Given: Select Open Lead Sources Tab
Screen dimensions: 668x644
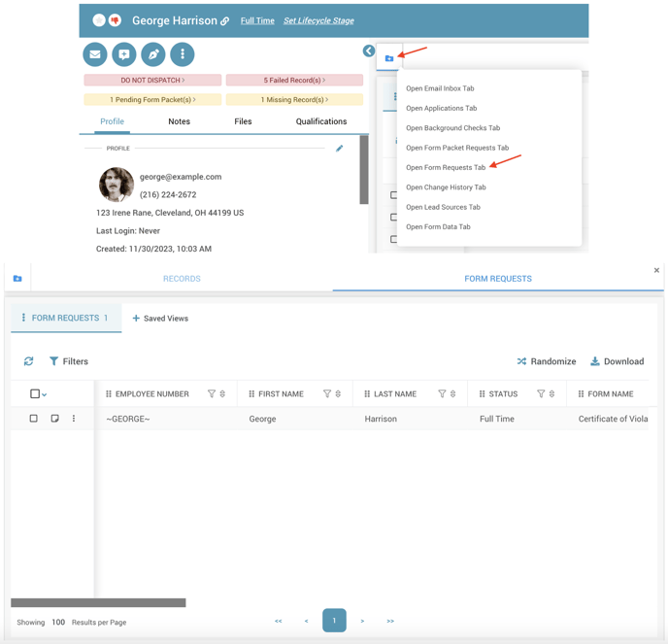Looking at the screenshot, I should pos(443,207).
